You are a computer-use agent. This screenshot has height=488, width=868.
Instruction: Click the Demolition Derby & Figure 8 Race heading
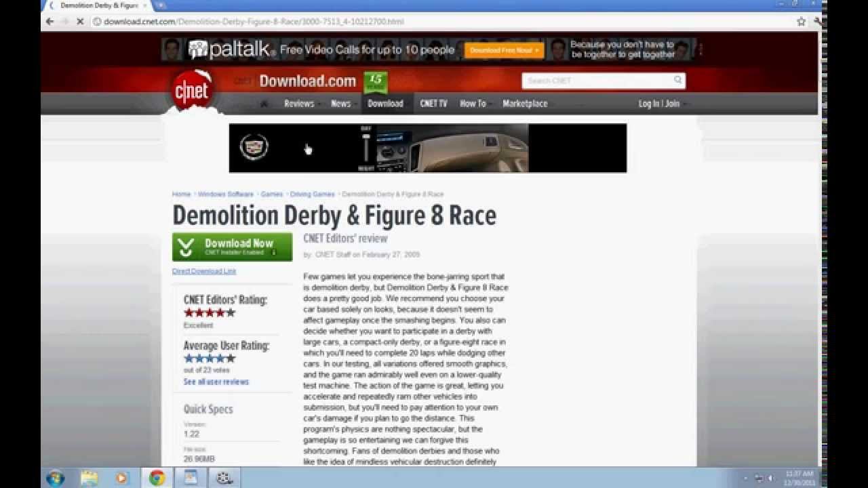tap(334, 216)
